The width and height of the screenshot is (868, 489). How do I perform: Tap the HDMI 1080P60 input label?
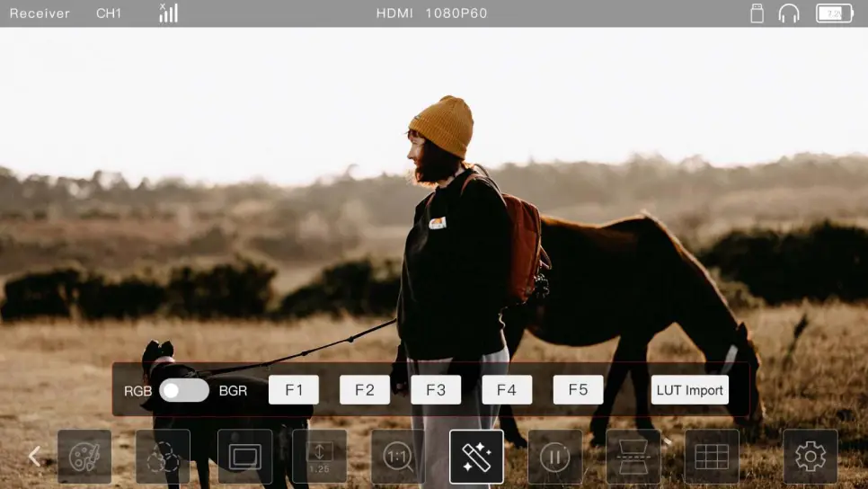[432, 13]
